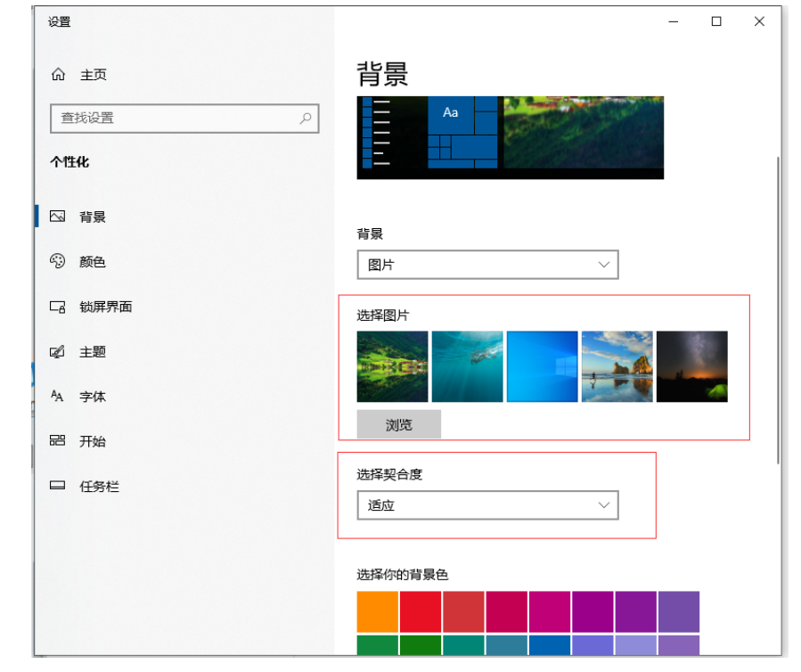Click the 字体 font icon
Viewport: 801px width, 672px height.
tap(58, 397)
